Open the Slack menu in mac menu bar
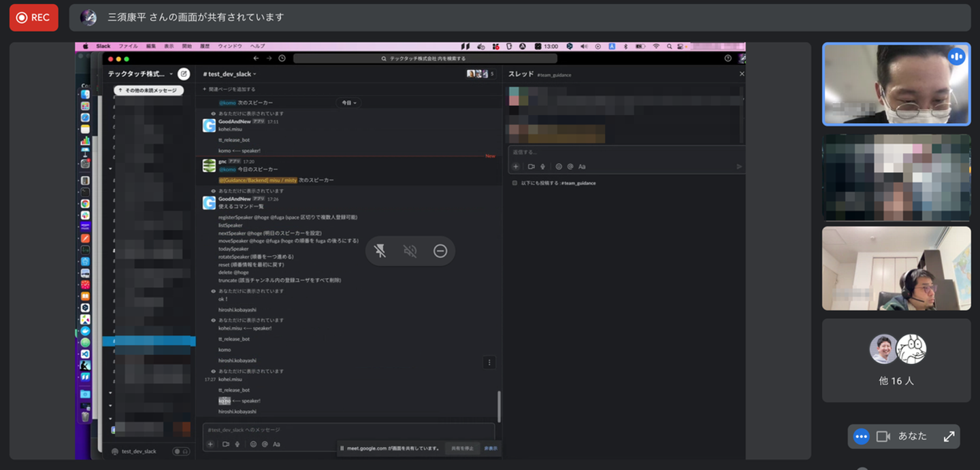The image size is (980, 470). pyautogui.click(x=103, y=46)
